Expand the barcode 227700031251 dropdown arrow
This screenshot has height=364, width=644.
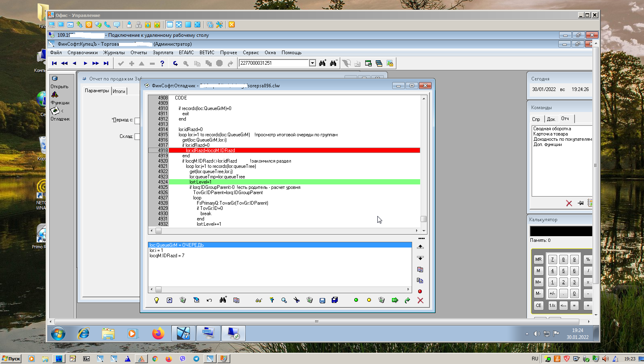point(312,63)
